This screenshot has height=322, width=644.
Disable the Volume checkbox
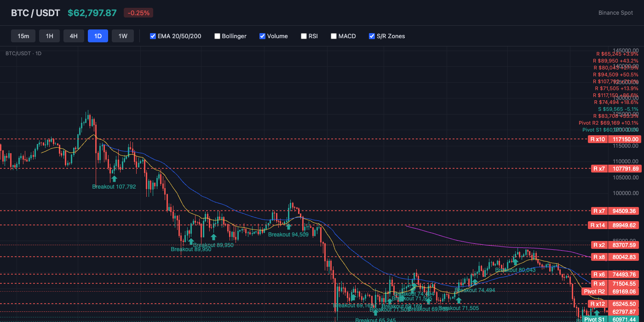click(262, 36)
